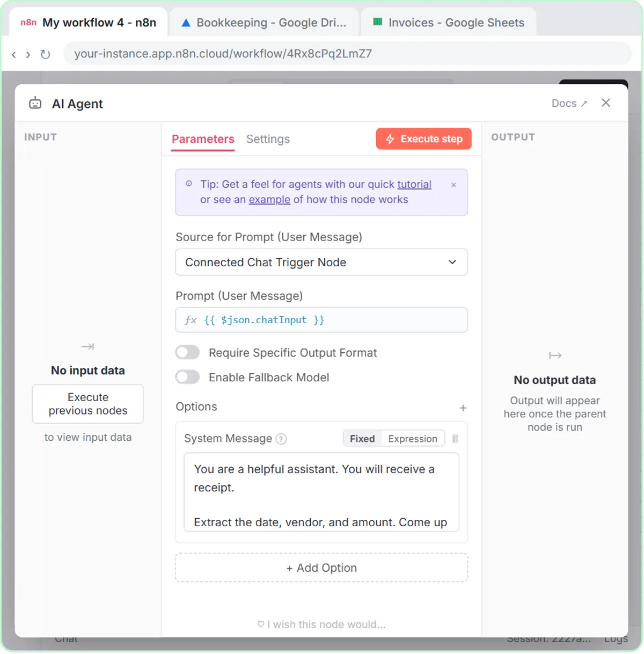Click the plus icon beside Options
The image size is (644, 654).
pos(463,408)
